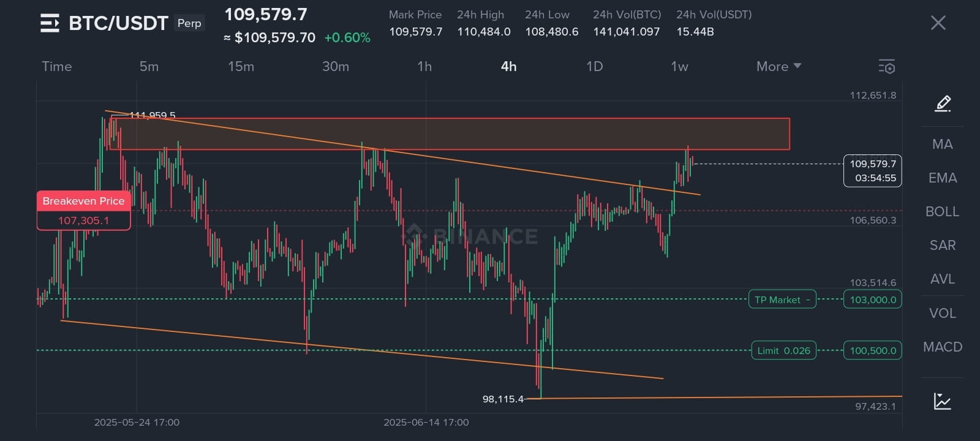Click the Breakeven Price label
Screen dimensions: 980x441
83,201
